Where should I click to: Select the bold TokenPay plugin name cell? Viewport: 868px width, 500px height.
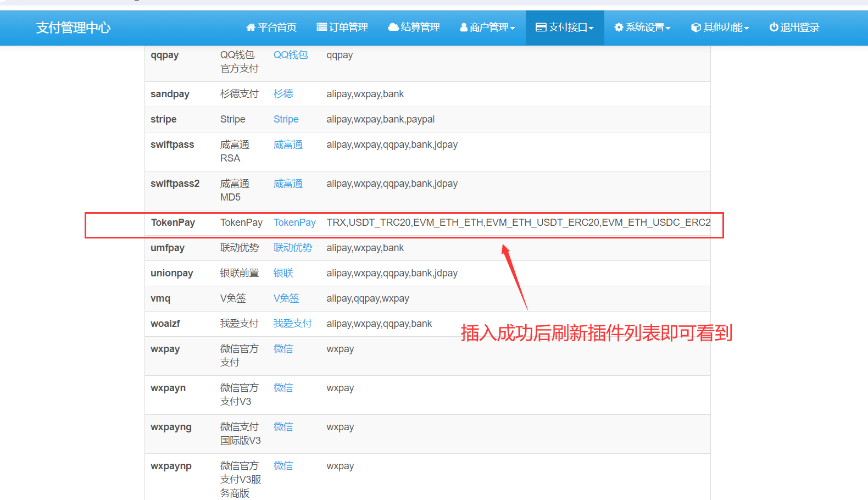click(x=173, y=223)
